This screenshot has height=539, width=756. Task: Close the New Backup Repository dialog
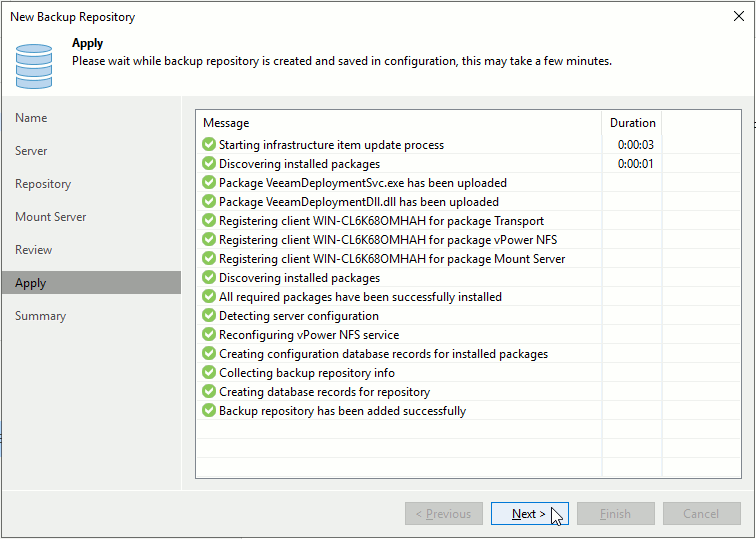click(738, 16)
